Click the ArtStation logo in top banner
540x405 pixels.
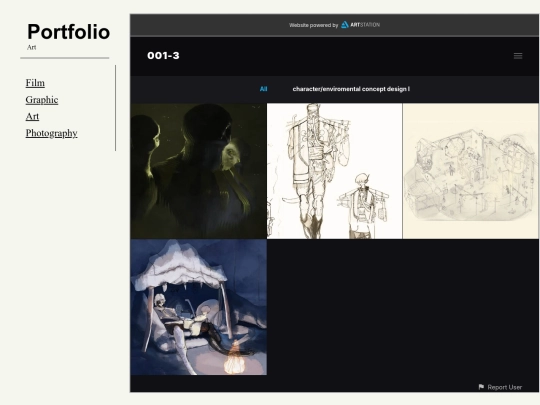360,25
